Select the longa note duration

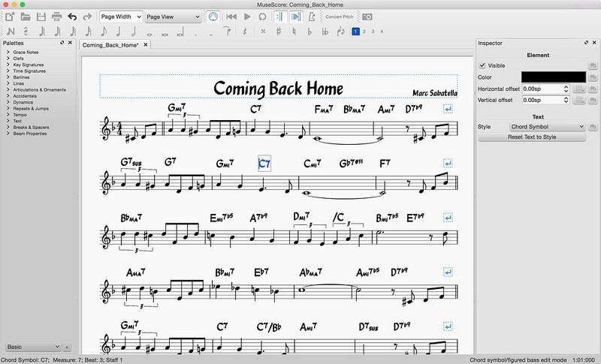coord(180,32)
